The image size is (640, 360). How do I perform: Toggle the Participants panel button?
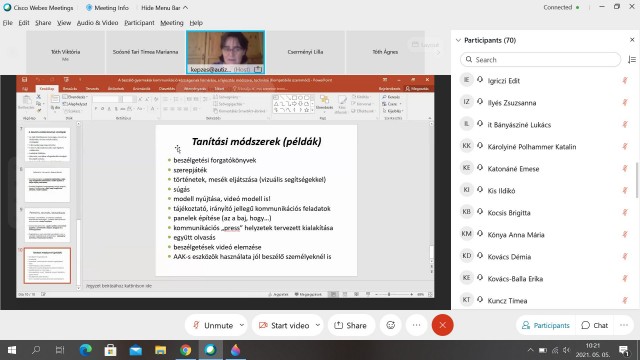point(545,325)
